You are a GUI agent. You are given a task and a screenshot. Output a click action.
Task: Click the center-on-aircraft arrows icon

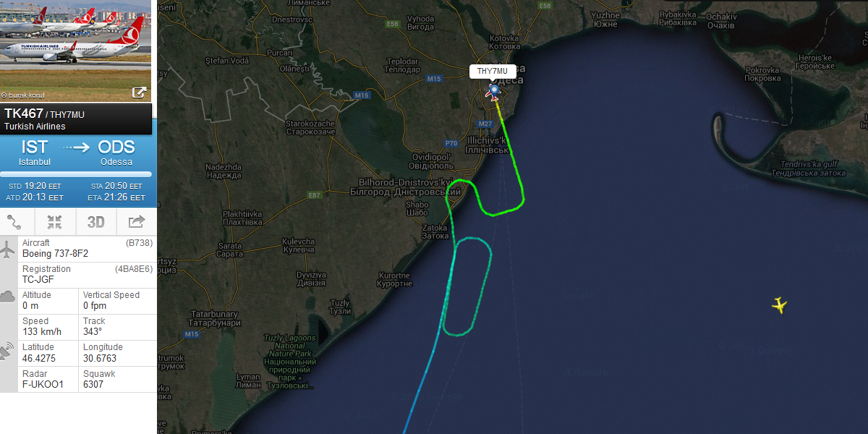(x=55, y=222)
